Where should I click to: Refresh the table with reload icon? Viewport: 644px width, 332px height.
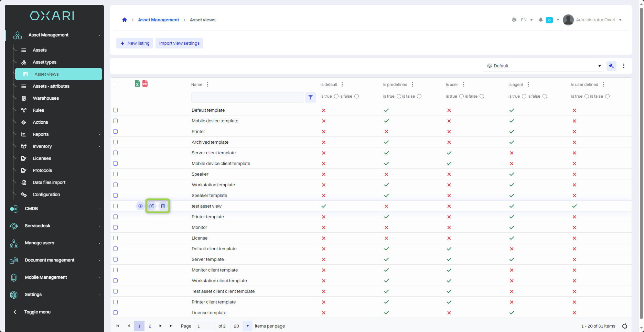[625, 326]
